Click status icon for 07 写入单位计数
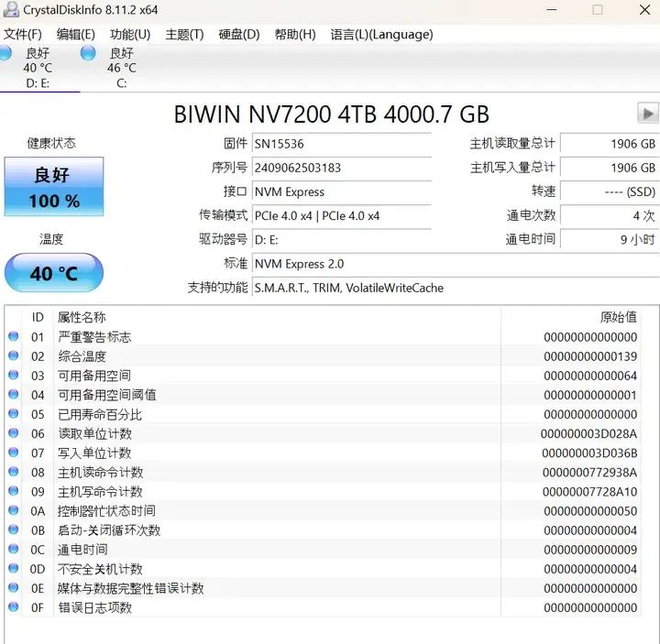Viewport: 660px width, 644px height. tap(14, 453)
